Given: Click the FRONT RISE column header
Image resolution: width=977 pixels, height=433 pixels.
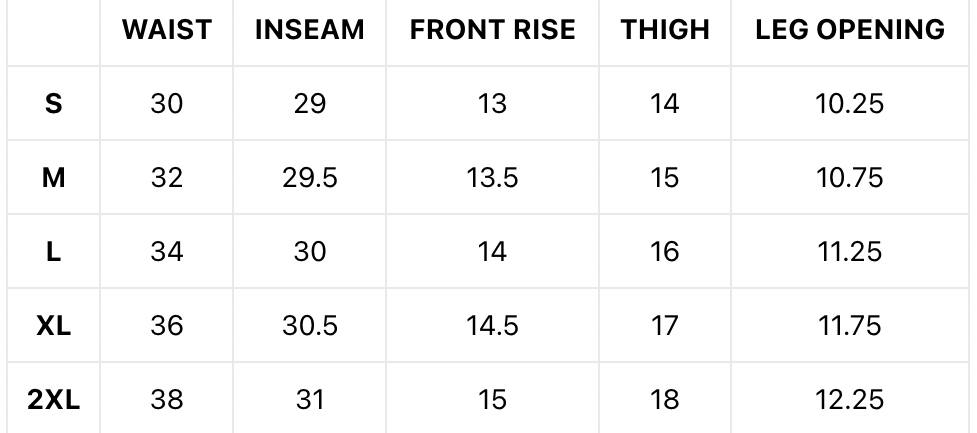Looking at the screenshot, I should [x=493, y=30].
